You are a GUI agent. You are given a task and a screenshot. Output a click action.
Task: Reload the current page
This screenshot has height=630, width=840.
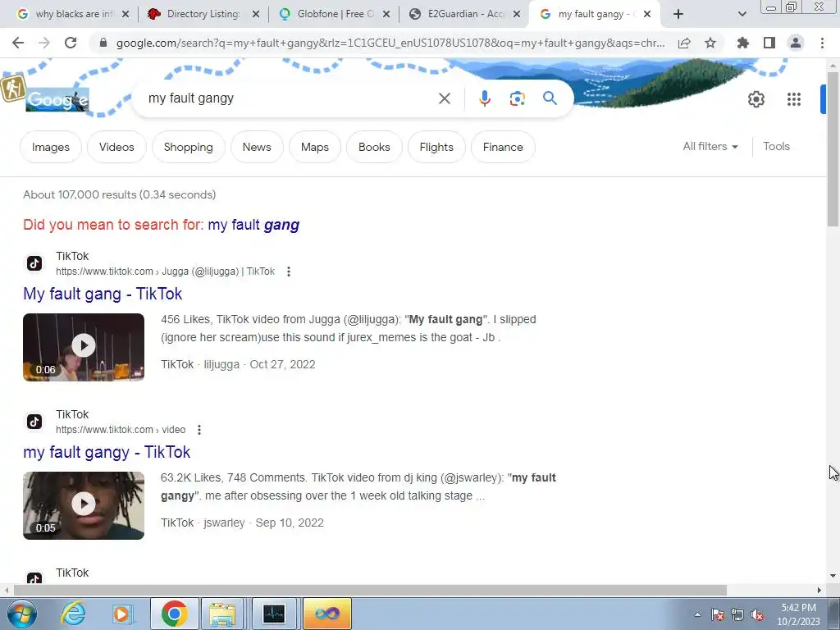(71, 43)
